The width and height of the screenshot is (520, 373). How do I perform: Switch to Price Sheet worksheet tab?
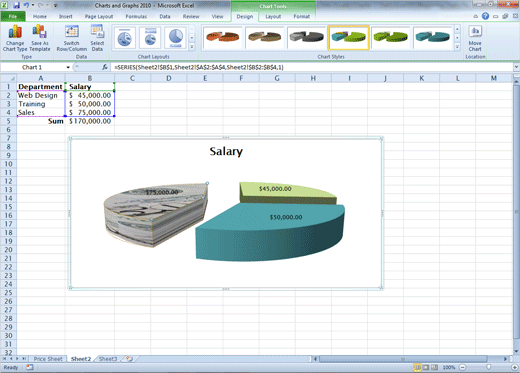pyautogui.click(x=48, y=359)
